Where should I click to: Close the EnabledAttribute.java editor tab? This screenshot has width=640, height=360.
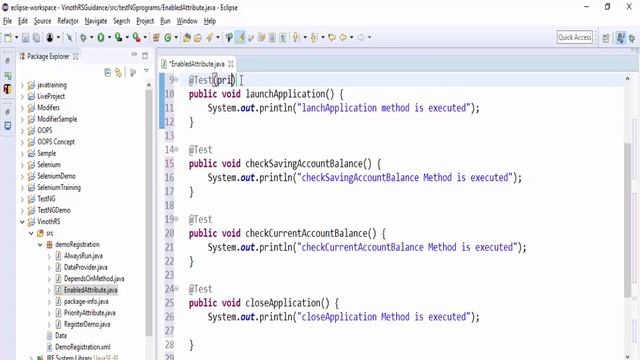tap(231, 64)
